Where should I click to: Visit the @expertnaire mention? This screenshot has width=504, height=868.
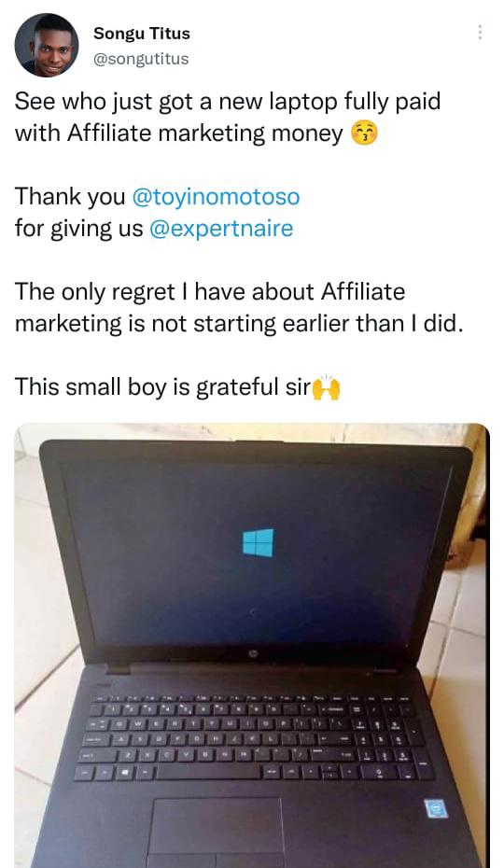click(x=221, y=228)
